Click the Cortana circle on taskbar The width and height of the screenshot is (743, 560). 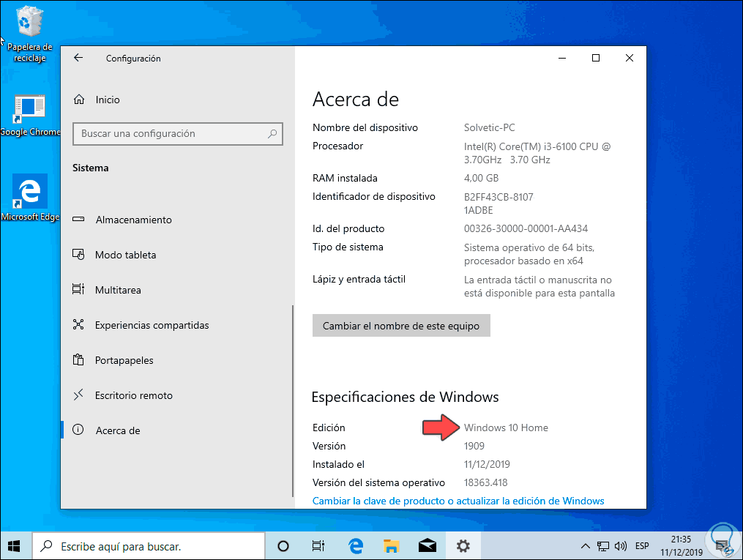pyautogui.click(x=283, y=546)
